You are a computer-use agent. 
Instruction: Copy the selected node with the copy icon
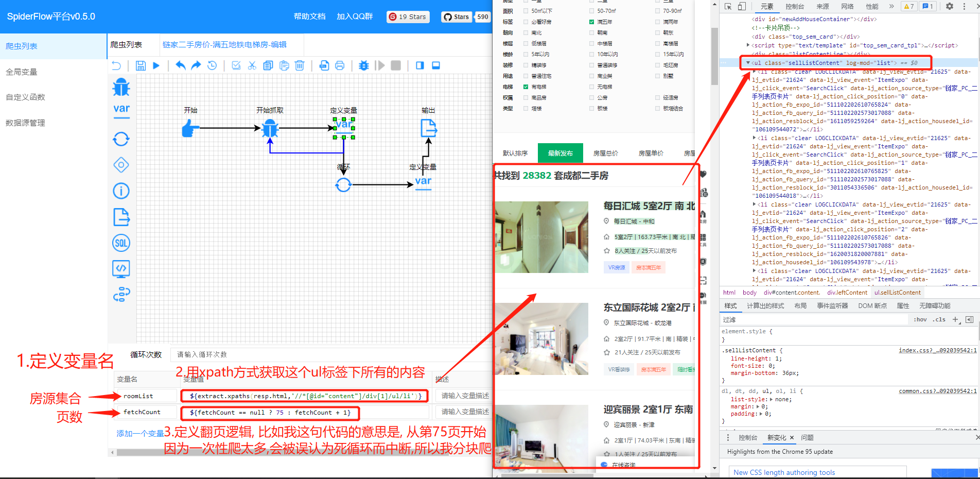(x=268, y=65)
